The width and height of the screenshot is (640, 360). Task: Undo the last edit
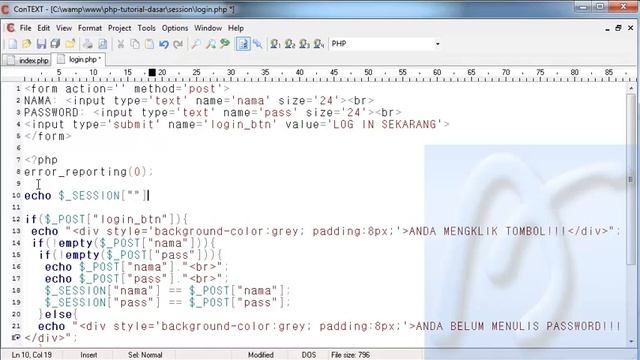[x=164, y=44]
